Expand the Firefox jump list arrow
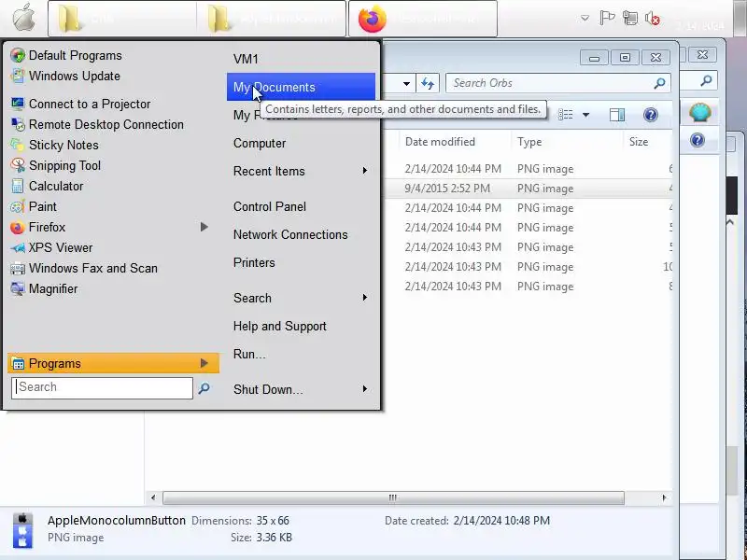747x560 pixels. pyautogui.click(x=204, y=227)
